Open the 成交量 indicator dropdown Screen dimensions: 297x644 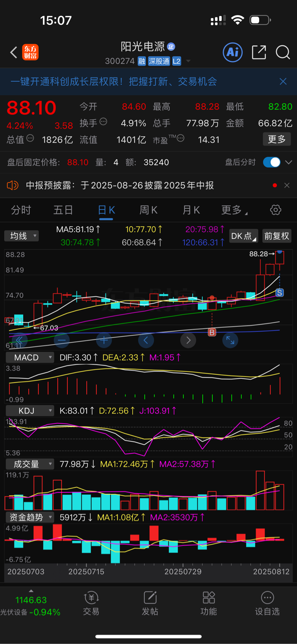click(x=29, y=464)
